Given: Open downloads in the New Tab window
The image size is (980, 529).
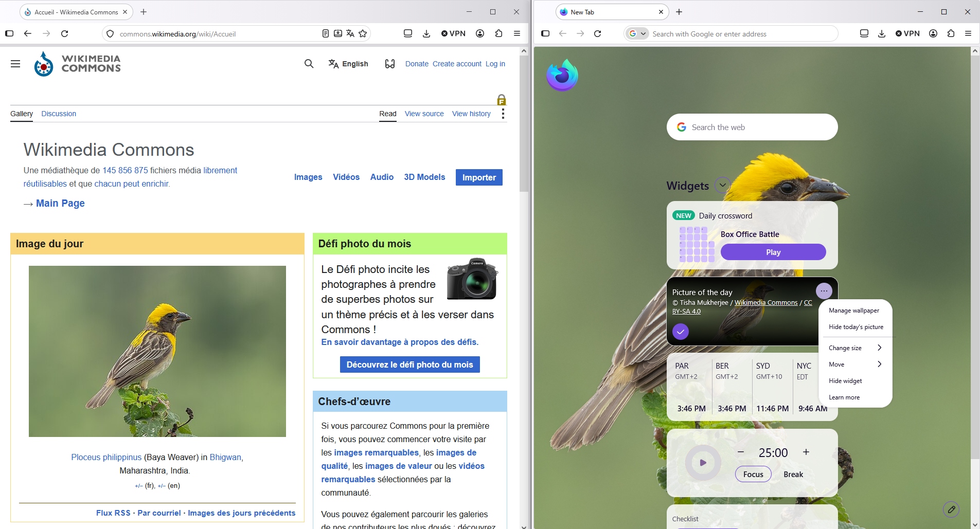Looking at the screenshot, I should 882,33.
